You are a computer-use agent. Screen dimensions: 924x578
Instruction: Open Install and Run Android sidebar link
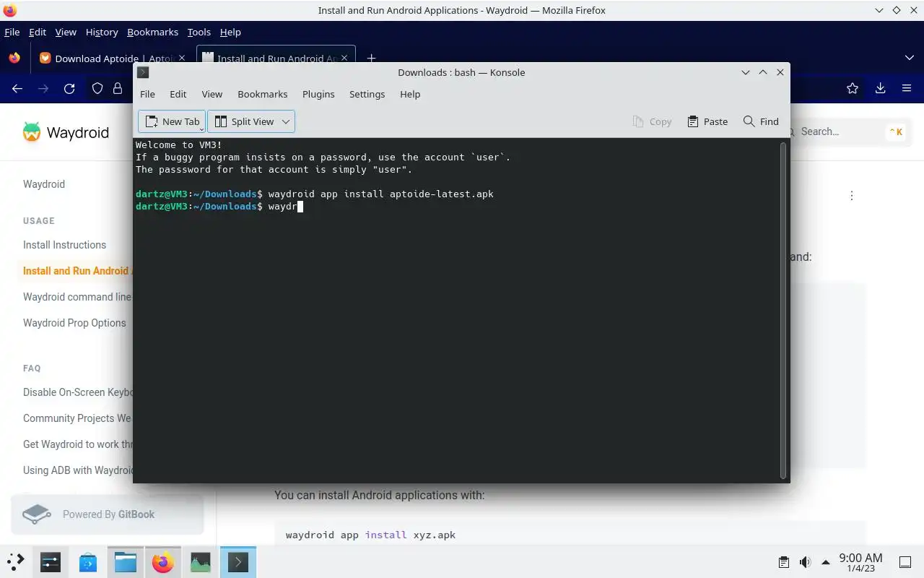(77, 271)
